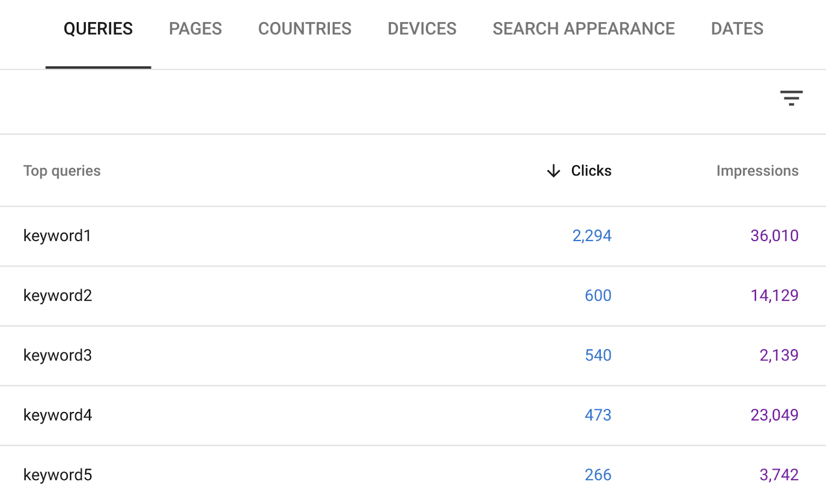The image size is (826, 504).
Task: Open the DATES tab
Action: tap(737, 29)
